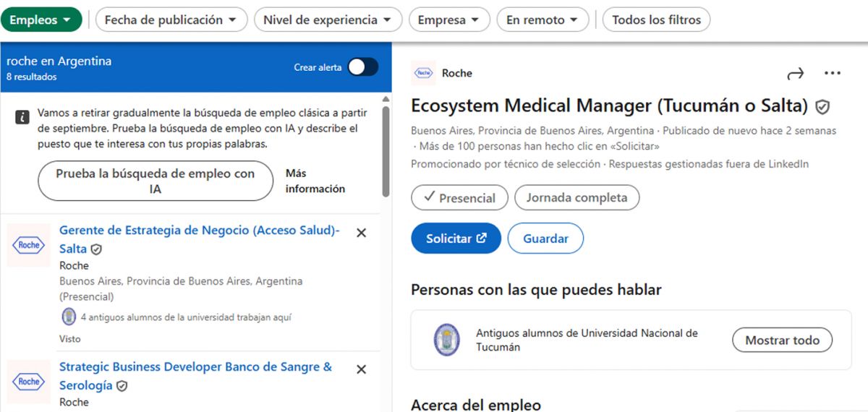The image size is (868, 412).
Task: Click the 'Personas con las que puedes hablar' heading
Action: 536,290
